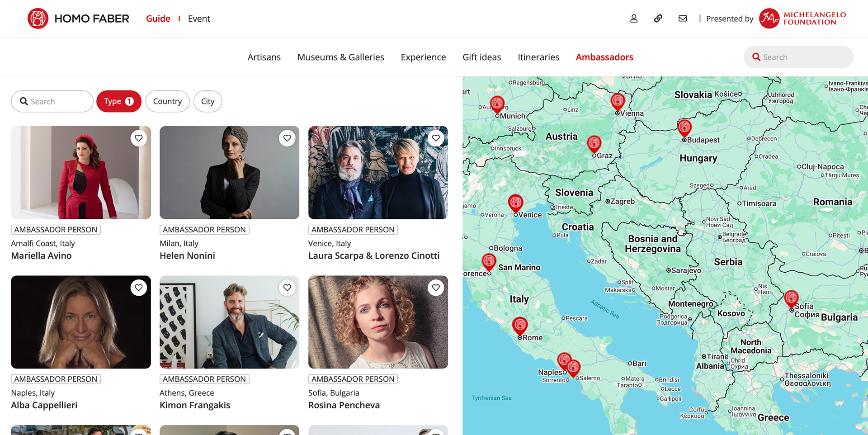Expand the Country filter
The height and width of the screenshot is (435, 868).
[x=167, y=101]
